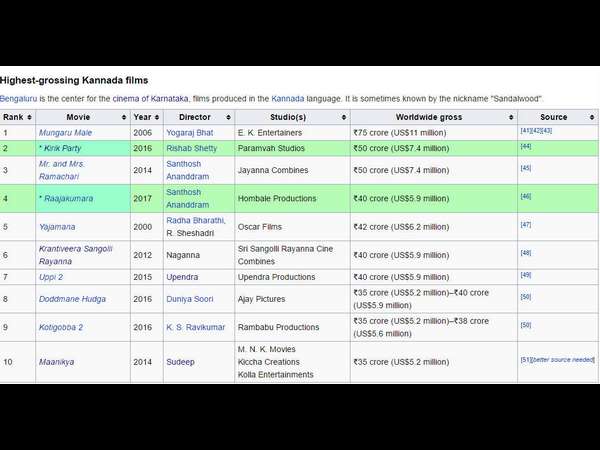This screenshot has height=450, width=600.
Task: Sort table by the Director column arrows
Action: (228, 117)
